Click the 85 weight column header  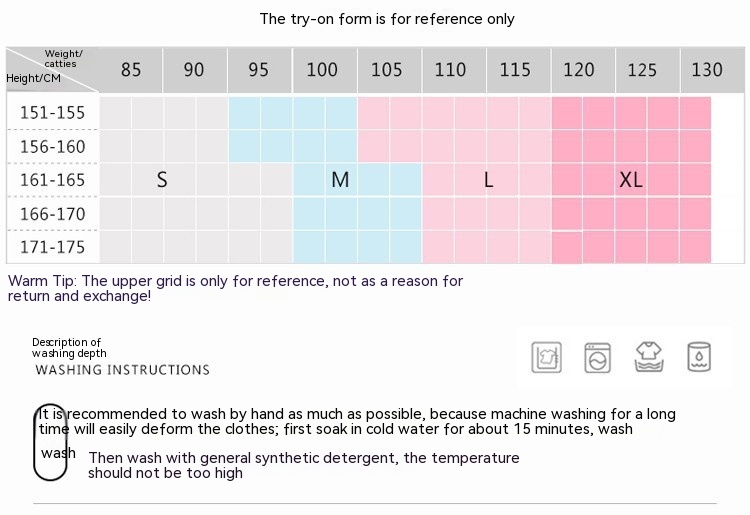point(131,70)
